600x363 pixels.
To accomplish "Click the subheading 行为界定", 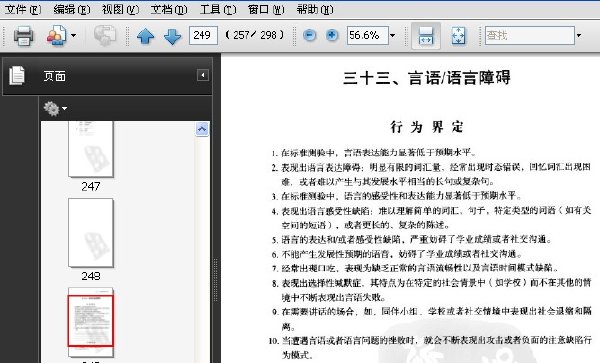I will (x=427, y=127).
